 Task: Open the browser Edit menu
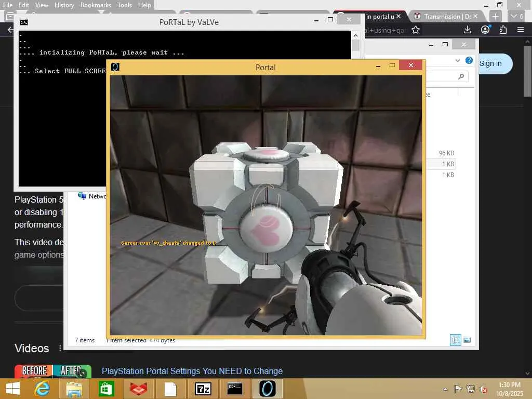23,5
